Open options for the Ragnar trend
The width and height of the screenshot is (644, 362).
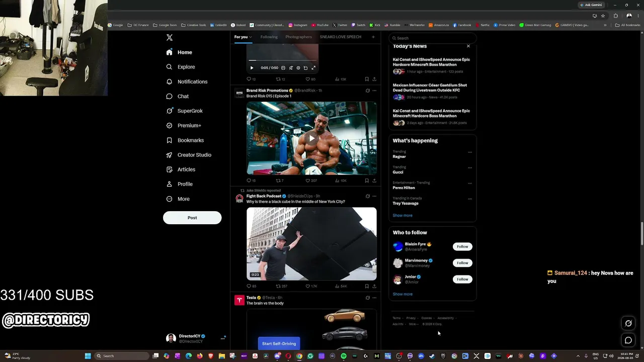(x=470, y=152)
